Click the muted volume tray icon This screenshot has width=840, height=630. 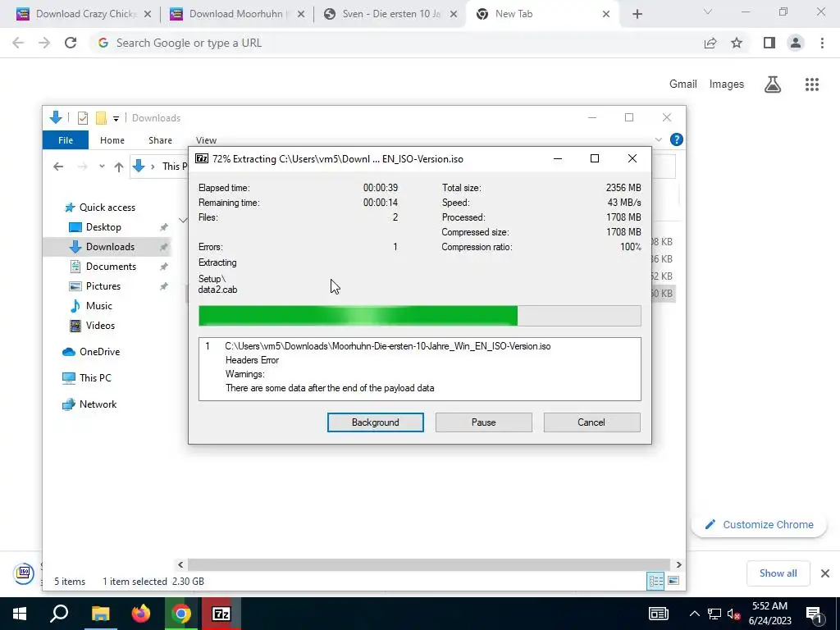point(734,614)
